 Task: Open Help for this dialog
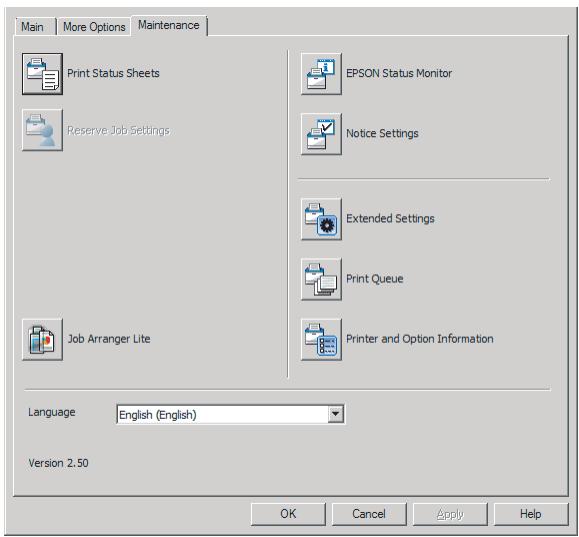click(x=531, y=514)
